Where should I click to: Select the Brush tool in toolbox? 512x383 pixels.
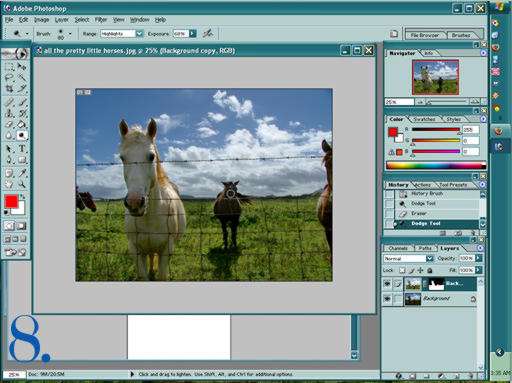tap(22, 102)
